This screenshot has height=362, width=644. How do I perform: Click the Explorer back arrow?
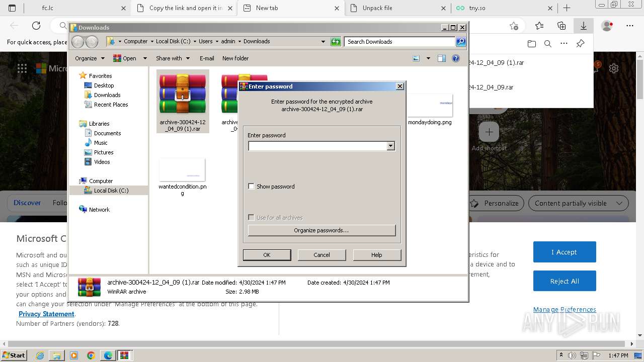(x=78, y=42)
